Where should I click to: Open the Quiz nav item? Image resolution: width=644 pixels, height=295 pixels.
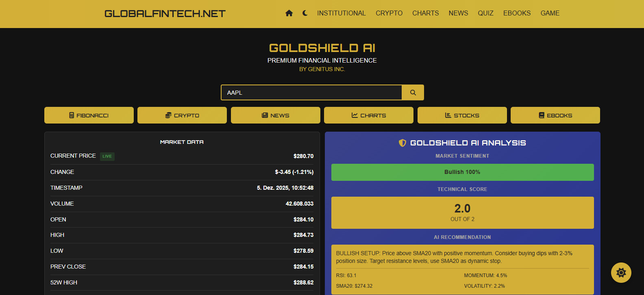click(x=486, y=13)
